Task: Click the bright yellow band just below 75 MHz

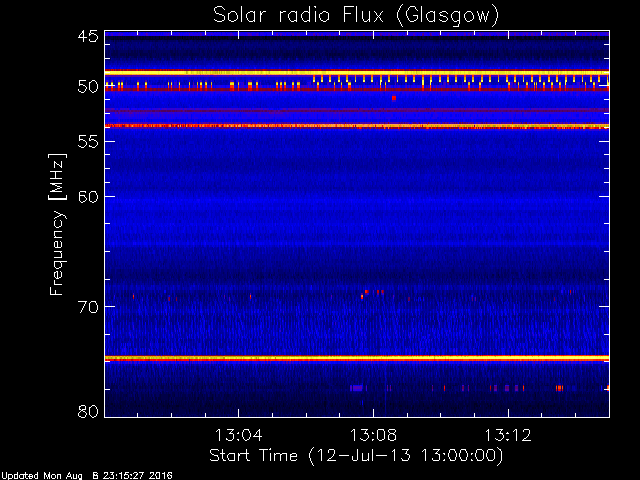Action: [357, 358]
